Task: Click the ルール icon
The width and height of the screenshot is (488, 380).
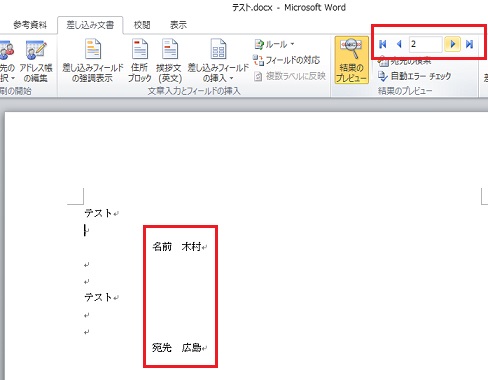Action: [259, 44]
